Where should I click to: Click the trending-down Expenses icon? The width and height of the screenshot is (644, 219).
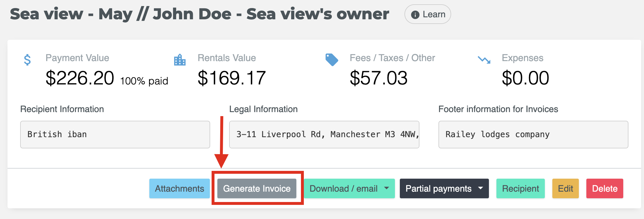[484, 60]
